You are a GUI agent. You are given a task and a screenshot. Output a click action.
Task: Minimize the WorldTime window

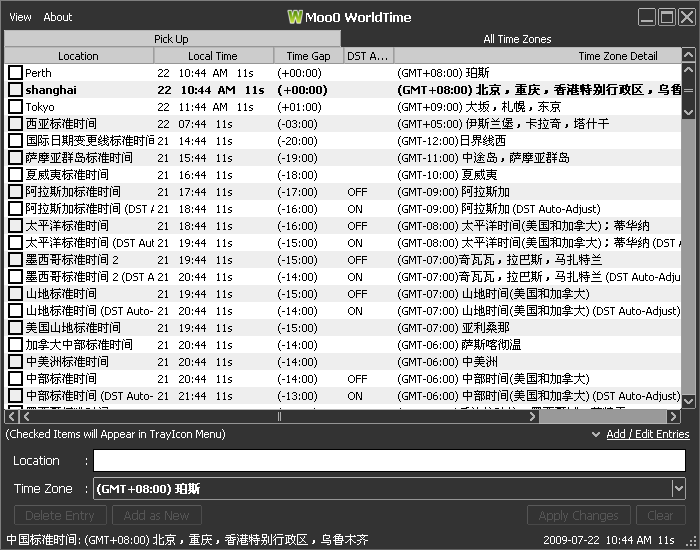tap(646, 17)
